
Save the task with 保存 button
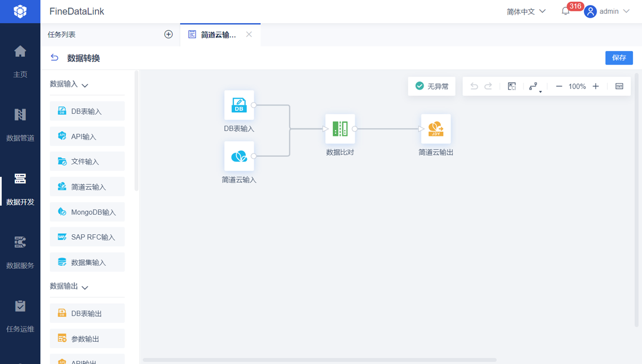coord(619,58)
